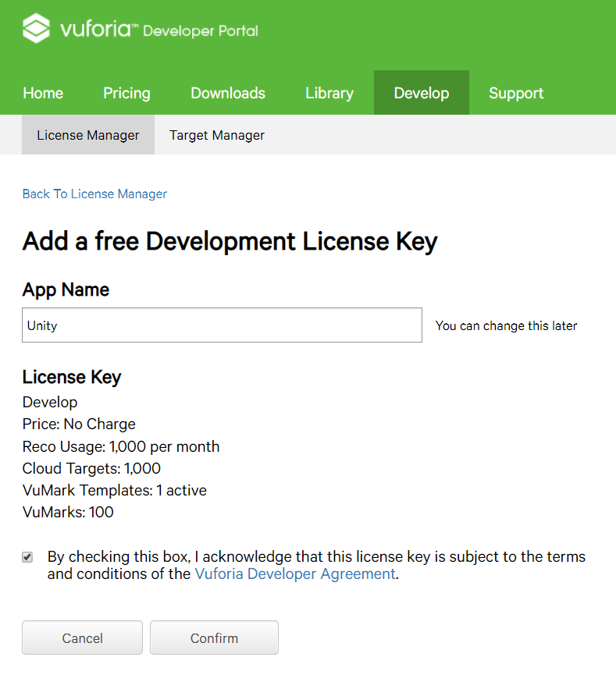Image resolution: width=616 pixels, height=689 pixels.
Task: Uncheck the license agreement acknowledgment checkbox
Action: click(x=27, y=557)
